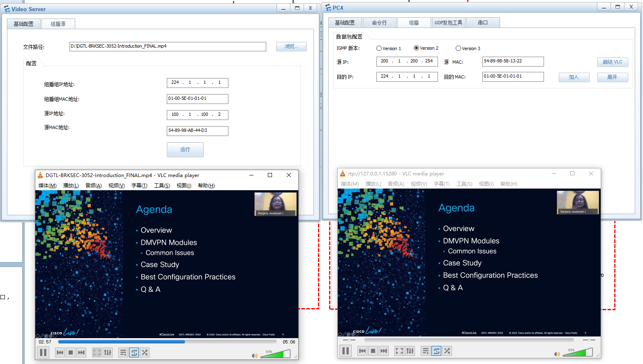Show playlist in rtp VLC player

pos(426,351)
